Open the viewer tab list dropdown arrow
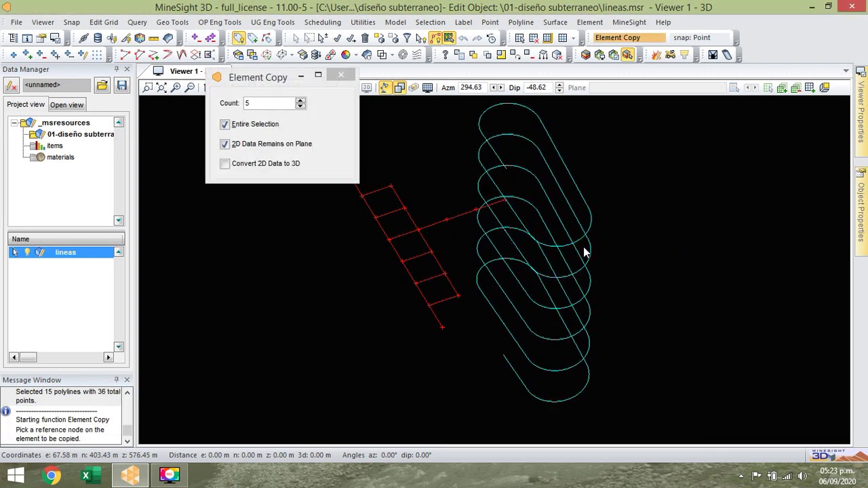 [846, 70]
